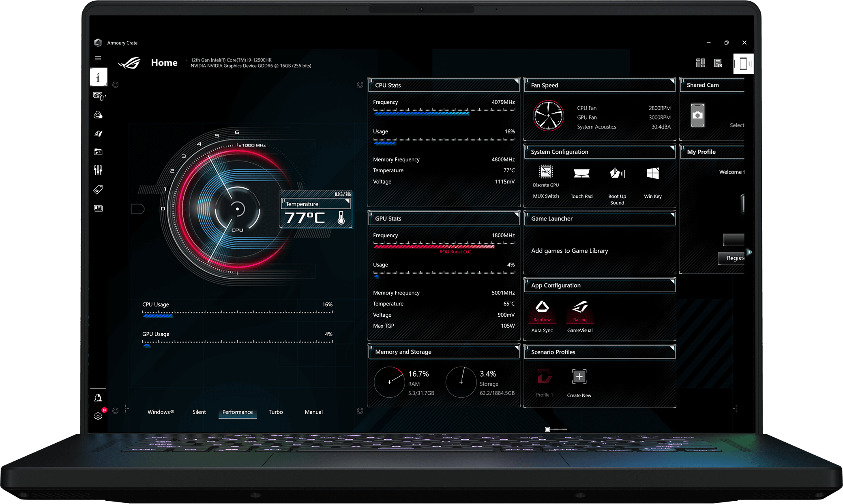Click the Register button in My Profile
The height and width of the screenshot is (504, 843).
click(x=732, y=258)
